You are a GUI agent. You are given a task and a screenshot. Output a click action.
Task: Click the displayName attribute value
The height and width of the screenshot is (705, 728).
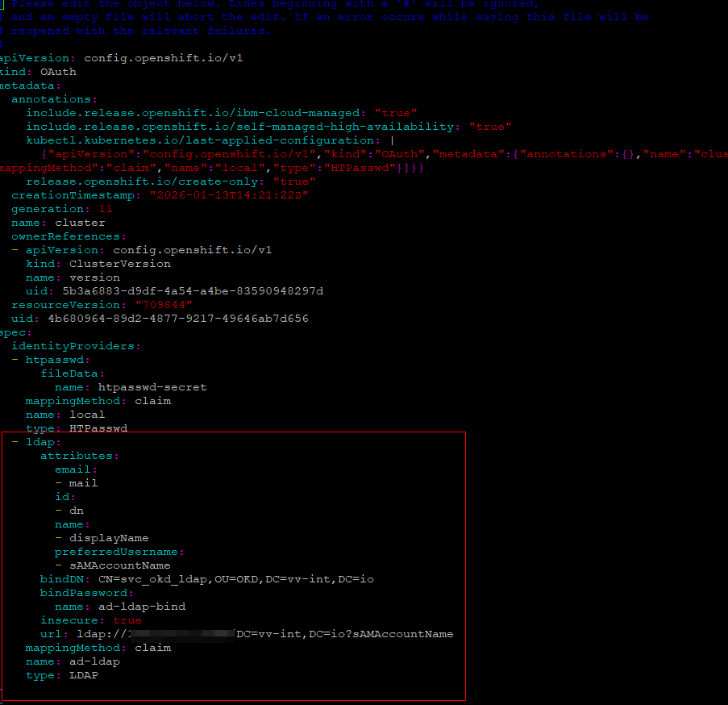(109, 538)
